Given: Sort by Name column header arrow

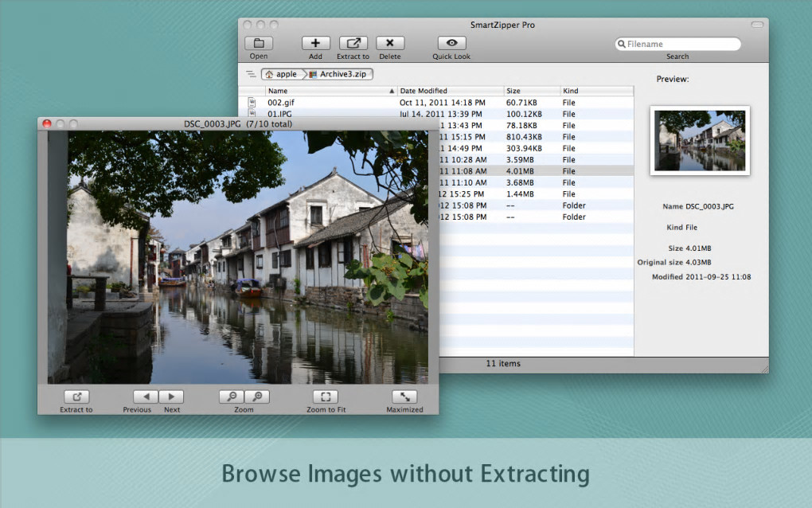Looking at the screenshot, I should [x=392, y=91].
